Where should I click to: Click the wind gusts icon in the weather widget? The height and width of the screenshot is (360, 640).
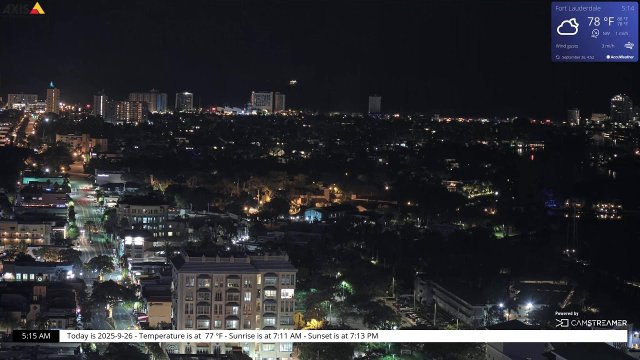[x=629, y=45]
